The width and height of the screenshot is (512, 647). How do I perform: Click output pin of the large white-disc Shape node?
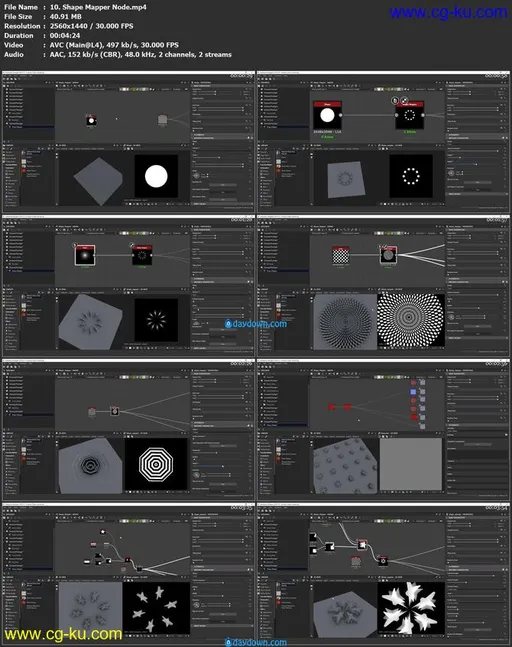coord(341,115)
